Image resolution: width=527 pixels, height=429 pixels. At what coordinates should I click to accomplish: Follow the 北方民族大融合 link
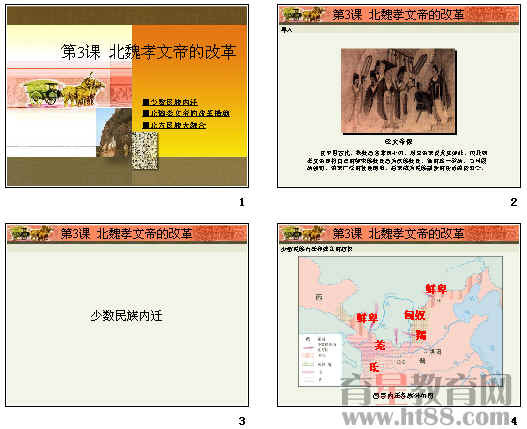click(x=174, y=125)
